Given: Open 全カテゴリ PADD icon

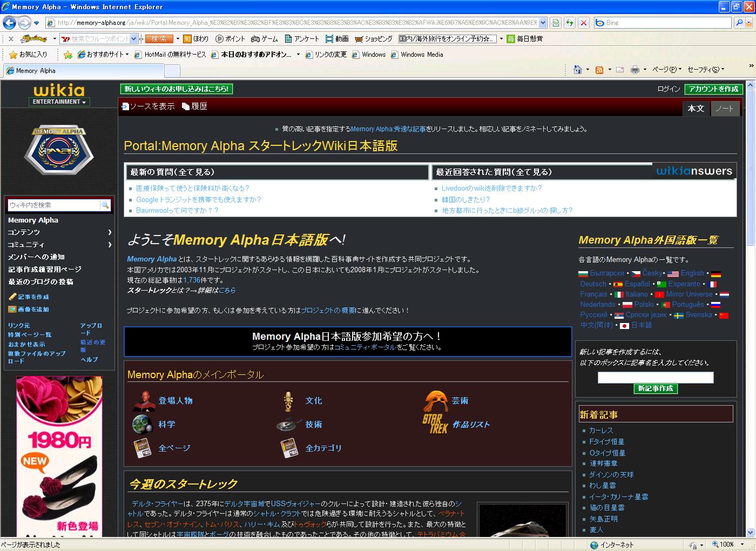Looking at the screenshot, I should (x=289, y=448).
